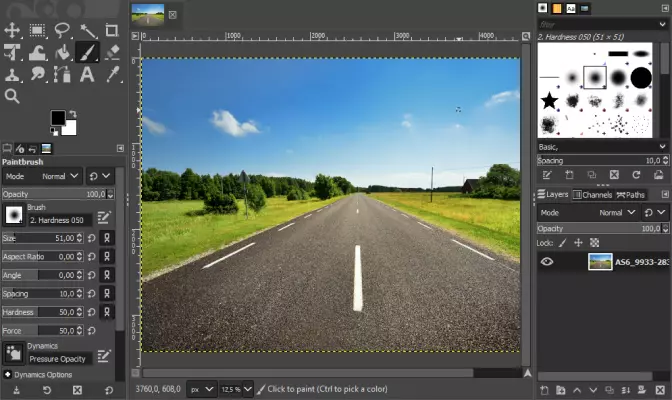672x400 pixels.
Task: Open the Device Status tab in toolbox dock
Action: [x=20, y=149]
